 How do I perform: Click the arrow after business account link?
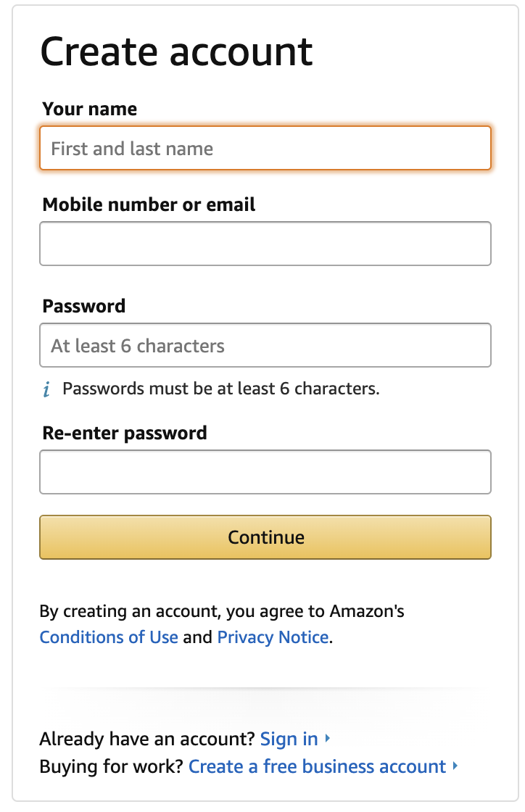[455, 766]
